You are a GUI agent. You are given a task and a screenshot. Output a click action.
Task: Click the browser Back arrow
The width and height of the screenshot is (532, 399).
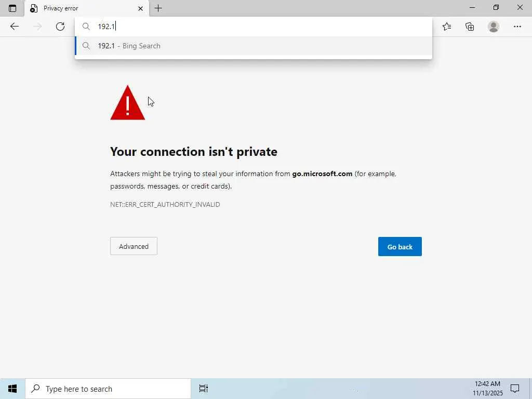point(15,26)
